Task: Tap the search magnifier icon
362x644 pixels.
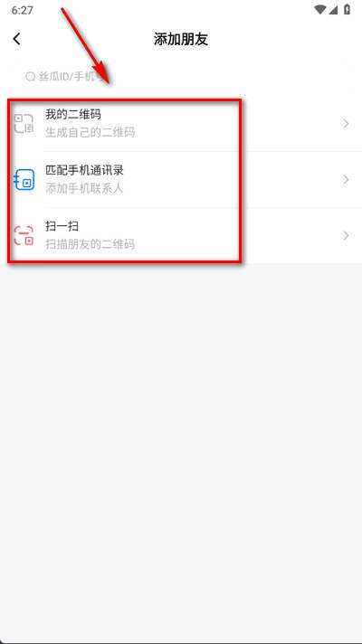Action: pyautogui.click(x=30, y=76)
